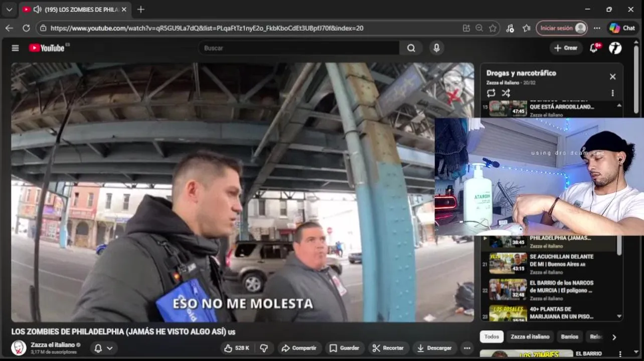Close the Drogas y narcotráfico playlist panel

click(612, 77)
